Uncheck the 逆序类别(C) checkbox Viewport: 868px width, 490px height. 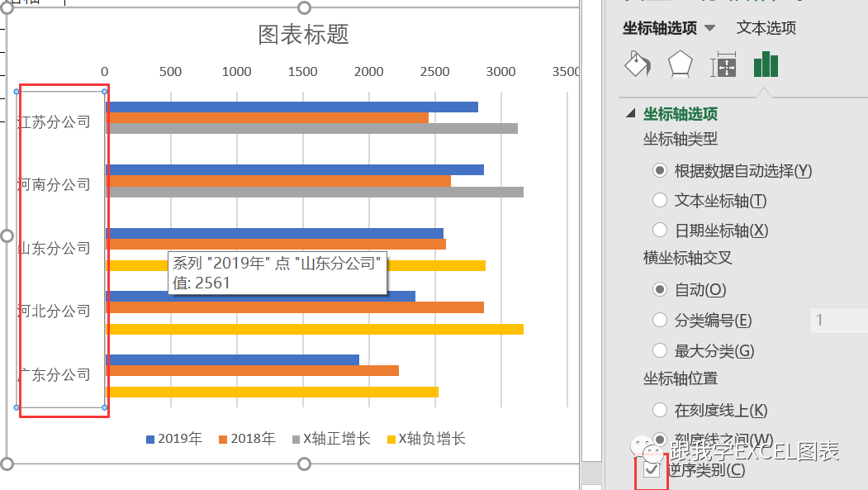point(652,470)
